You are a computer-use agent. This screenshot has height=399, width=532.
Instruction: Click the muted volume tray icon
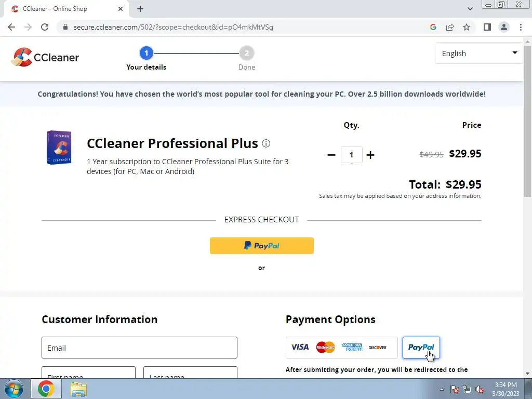480,389
